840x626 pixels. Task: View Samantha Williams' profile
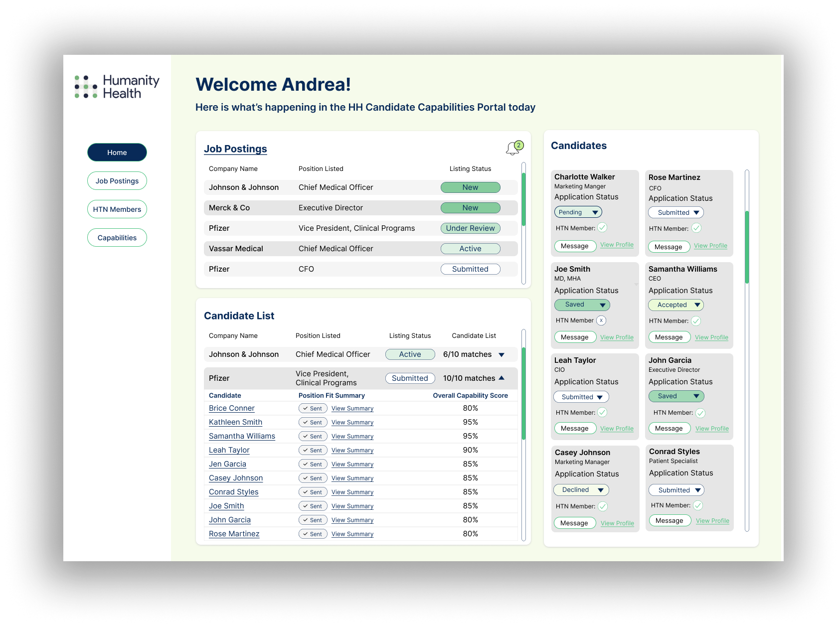pos(711,337)
